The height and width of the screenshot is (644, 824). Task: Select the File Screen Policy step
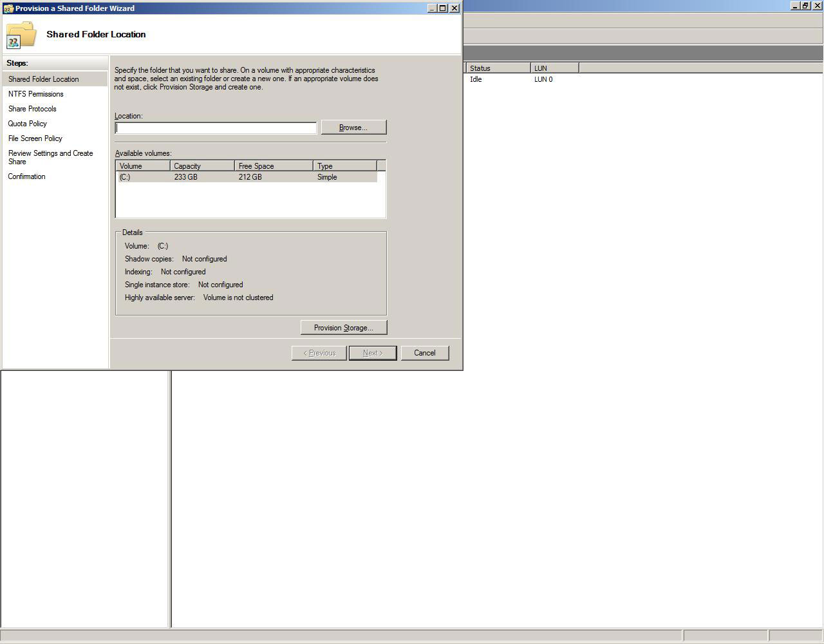click(x=35, y=138)
